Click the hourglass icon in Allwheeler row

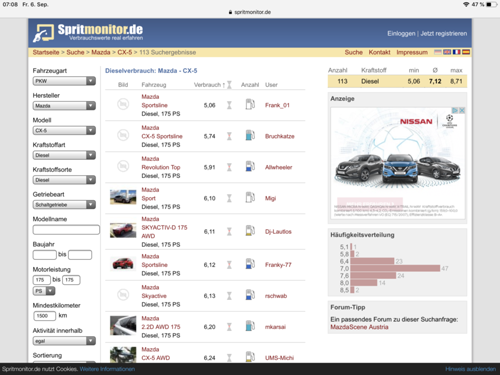click(x=229, y=167)
